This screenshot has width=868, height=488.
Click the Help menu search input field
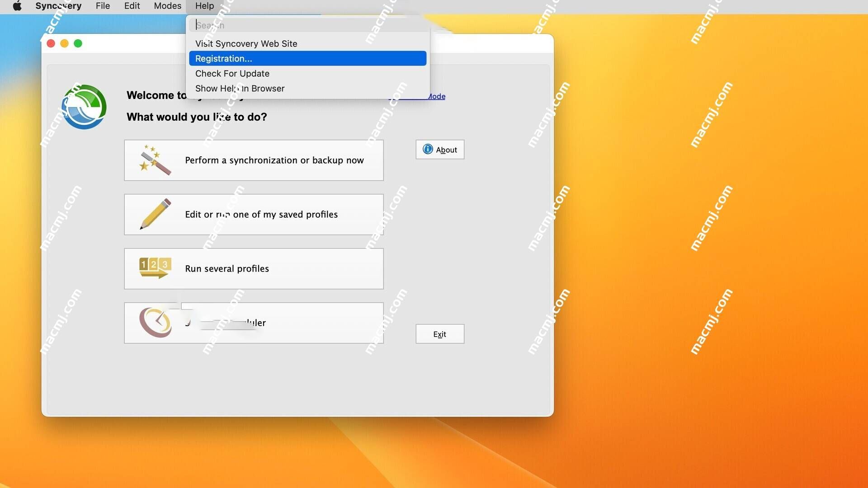pos(308,25)
